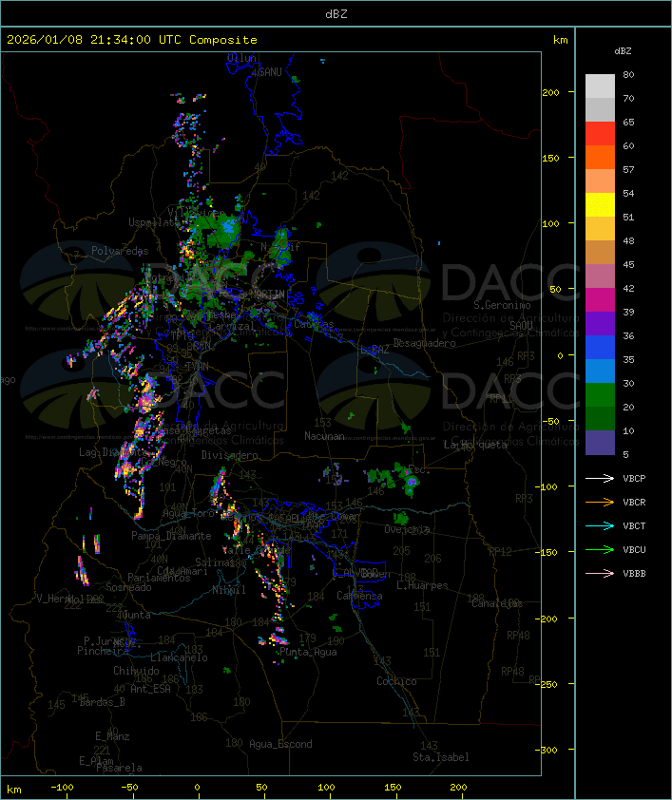Click the dBZ title at top center
The image size is (672, 800).
coord(336,13)
